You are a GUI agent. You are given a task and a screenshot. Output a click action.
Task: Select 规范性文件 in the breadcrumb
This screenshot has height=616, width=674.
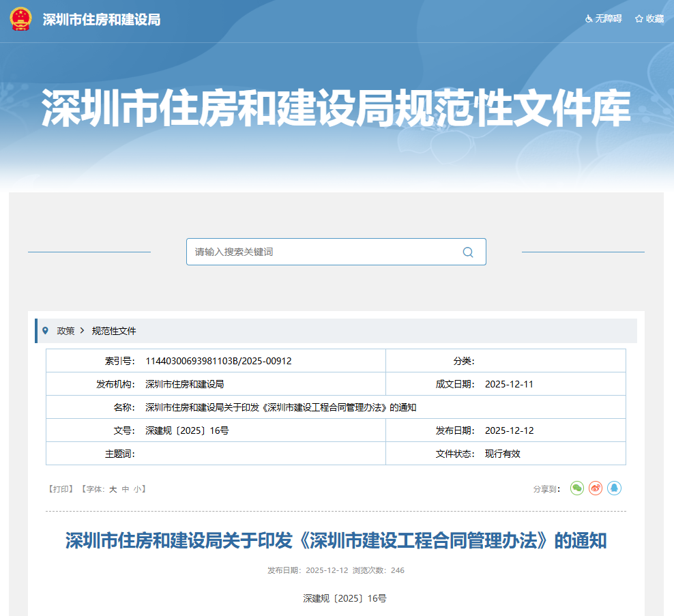(x=113, y=330)
